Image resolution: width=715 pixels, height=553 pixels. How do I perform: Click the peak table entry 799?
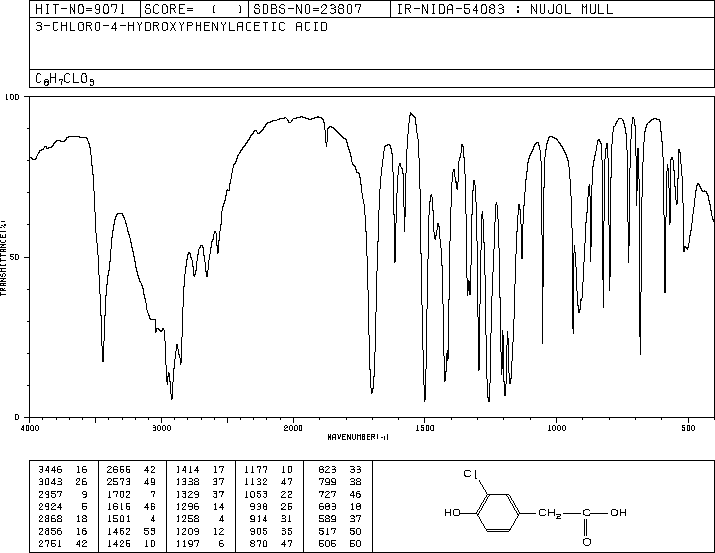(x=327, y=482)
